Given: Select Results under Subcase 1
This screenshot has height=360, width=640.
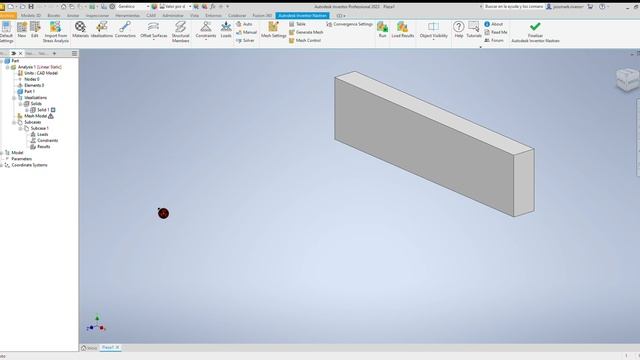Looking at the screenshot, I should [40, 147].
